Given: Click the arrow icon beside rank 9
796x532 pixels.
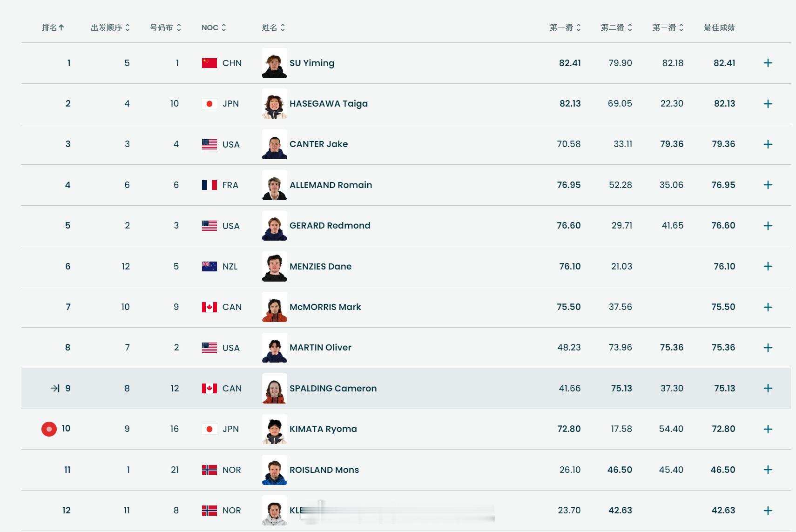Looking at the screenshot, I should pyautogui.click(x=55, y=388).
